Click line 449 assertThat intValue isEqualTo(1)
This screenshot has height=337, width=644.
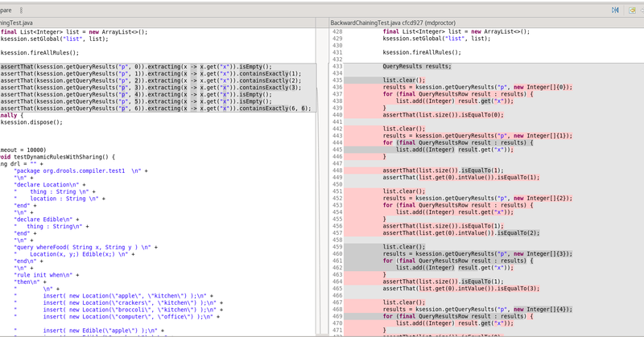tap(461, 178)
